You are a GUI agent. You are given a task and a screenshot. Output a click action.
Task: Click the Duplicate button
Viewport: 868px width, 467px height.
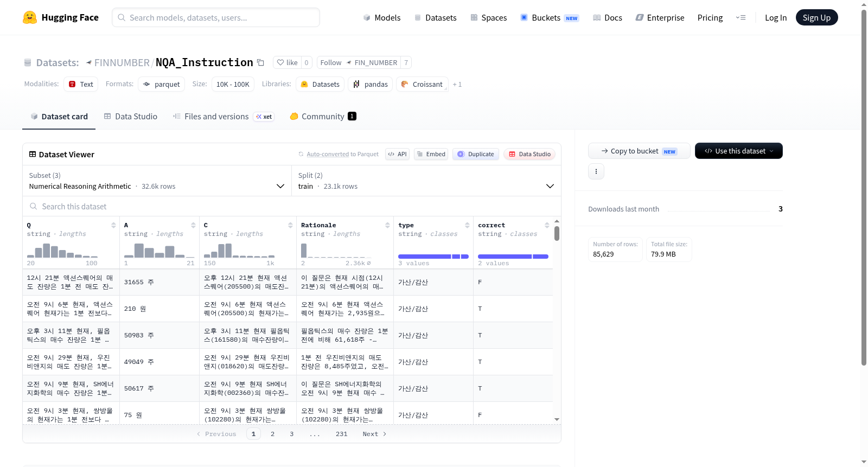click(476, 154)
